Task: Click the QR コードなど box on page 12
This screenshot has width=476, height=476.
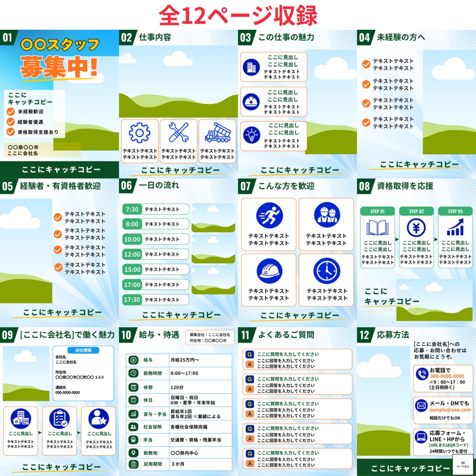Action: point(463,464)
